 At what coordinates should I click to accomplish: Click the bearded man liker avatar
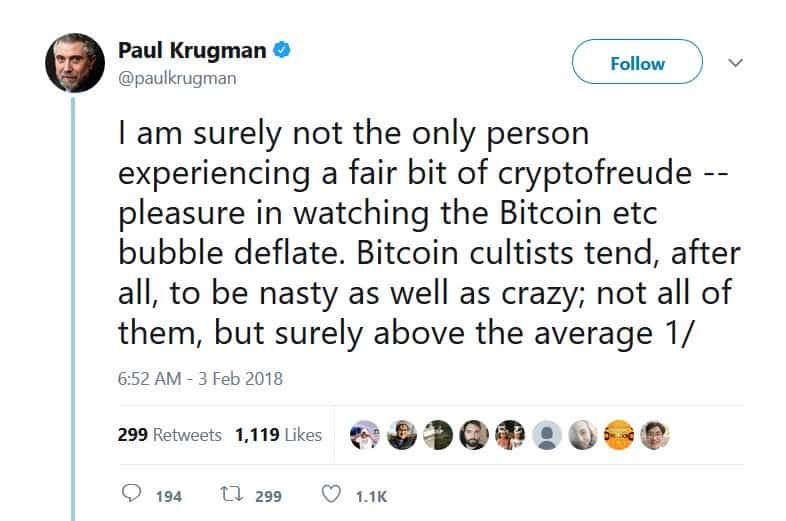click(474, 434)
